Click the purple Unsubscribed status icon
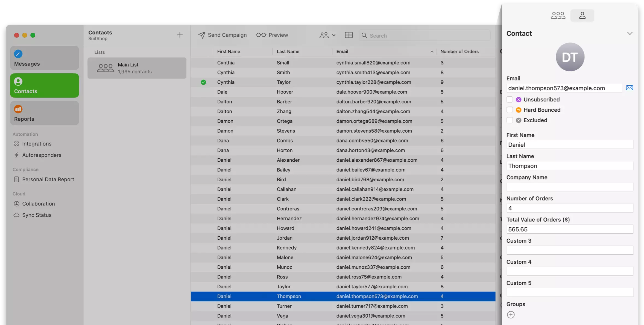This screenshot has width=644, height=325. point(518,100)
